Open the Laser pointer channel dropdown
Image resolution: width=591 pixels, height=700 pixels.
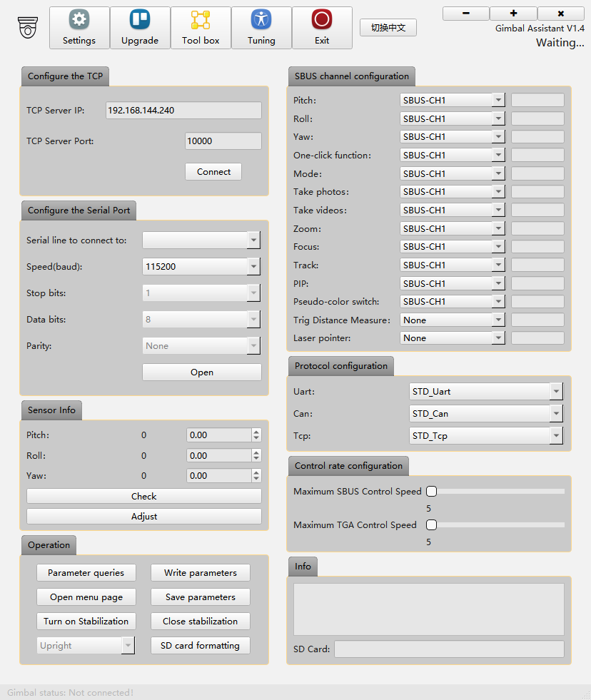(x=498, y=338)
